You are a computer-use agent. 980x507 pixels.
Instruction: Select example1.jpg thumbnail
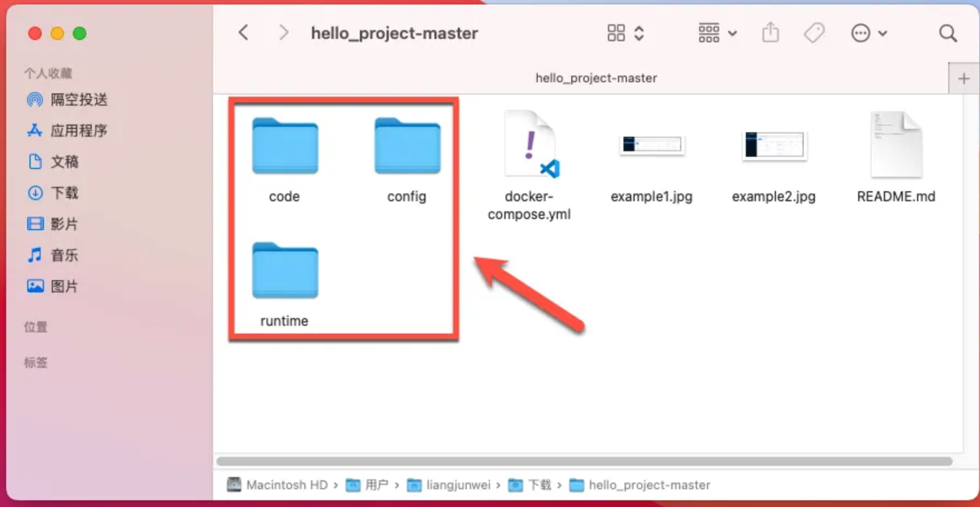point(651,146)
